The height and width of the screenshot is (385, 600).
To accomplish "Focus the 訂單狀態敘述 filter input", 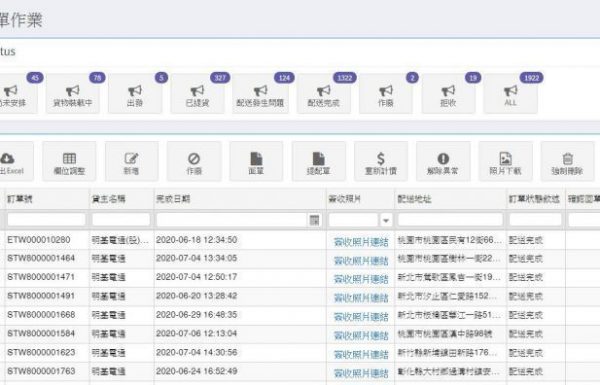I will tap(535, 220).
